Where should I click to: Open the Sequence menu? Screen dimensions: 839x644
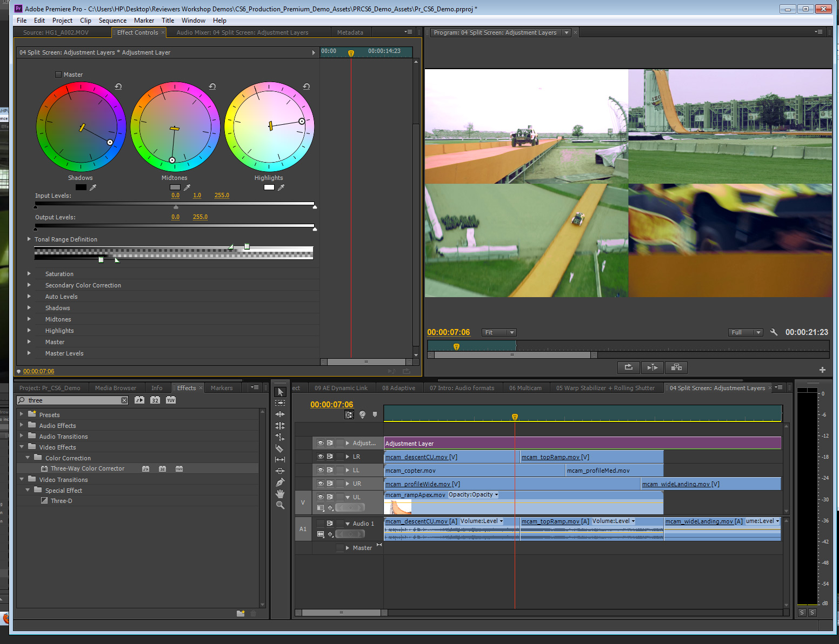coord(112,21)
